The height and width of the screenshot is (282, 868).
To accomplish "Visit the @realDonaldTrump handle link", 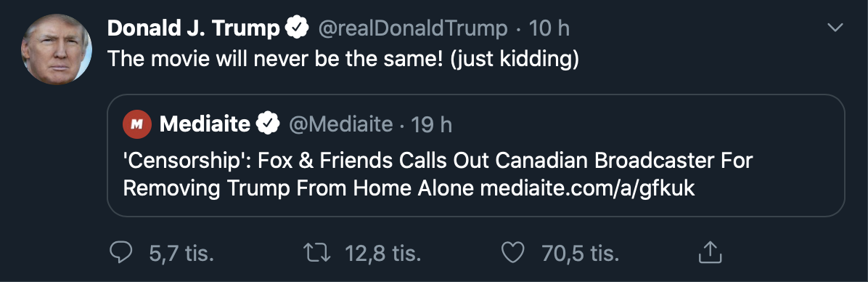I will point(412,28).
